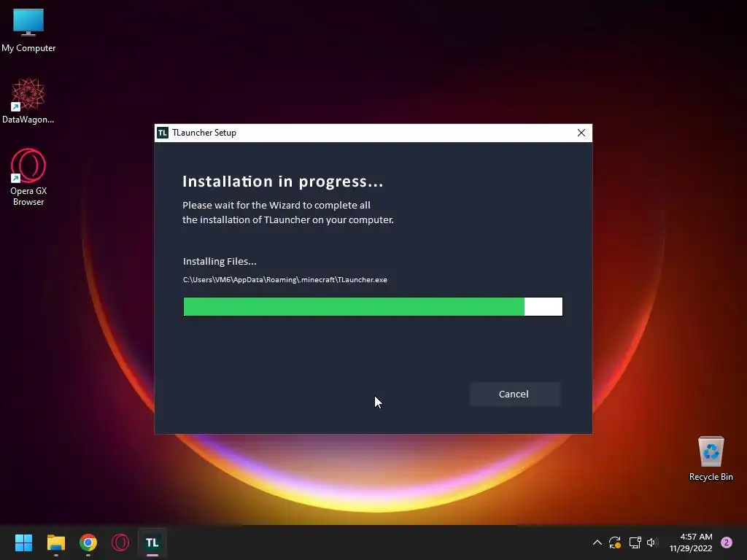This screenshot has height=560, width=747.
Task: Click the volume speaker tray icon
Action: click(652, 542)
